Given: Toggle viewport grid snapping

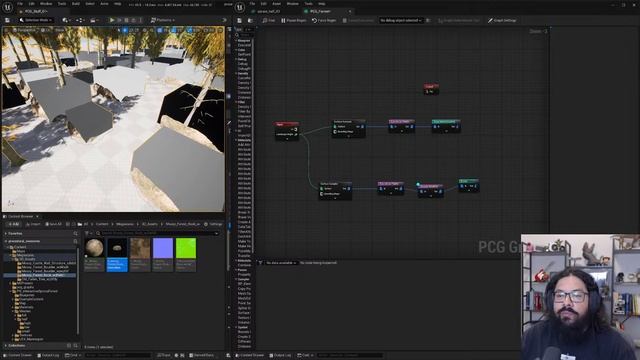Looking at the screenshot, I should click(160, 30).
